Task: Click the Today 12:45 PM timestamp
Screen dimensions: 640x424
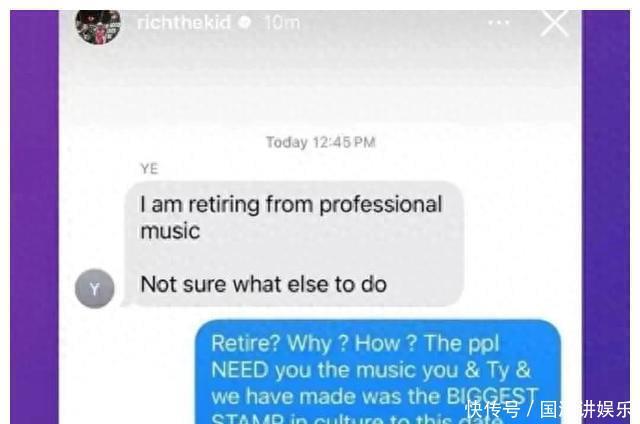Action: pyautogui.click(x=320, y=142)
